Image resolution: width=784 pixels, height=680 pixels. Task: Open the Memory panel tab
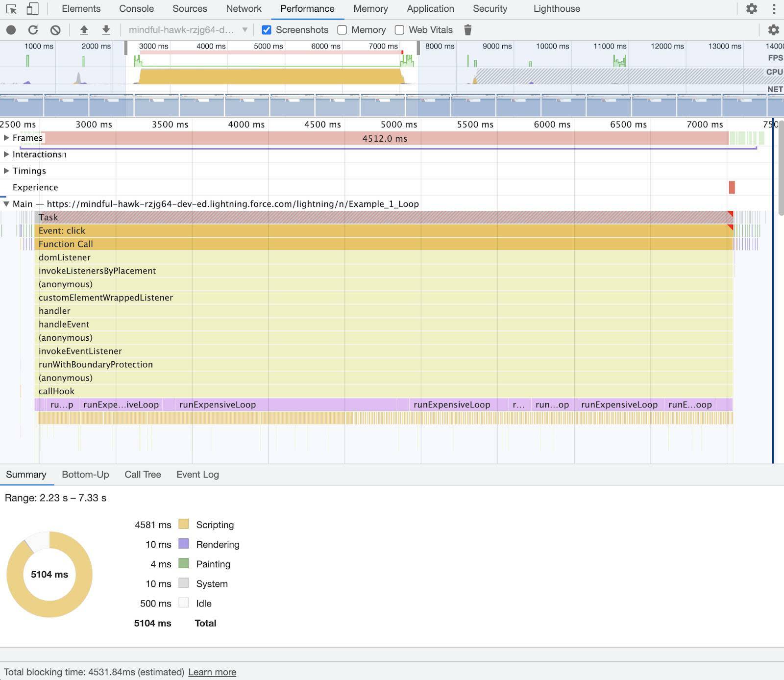370,9
